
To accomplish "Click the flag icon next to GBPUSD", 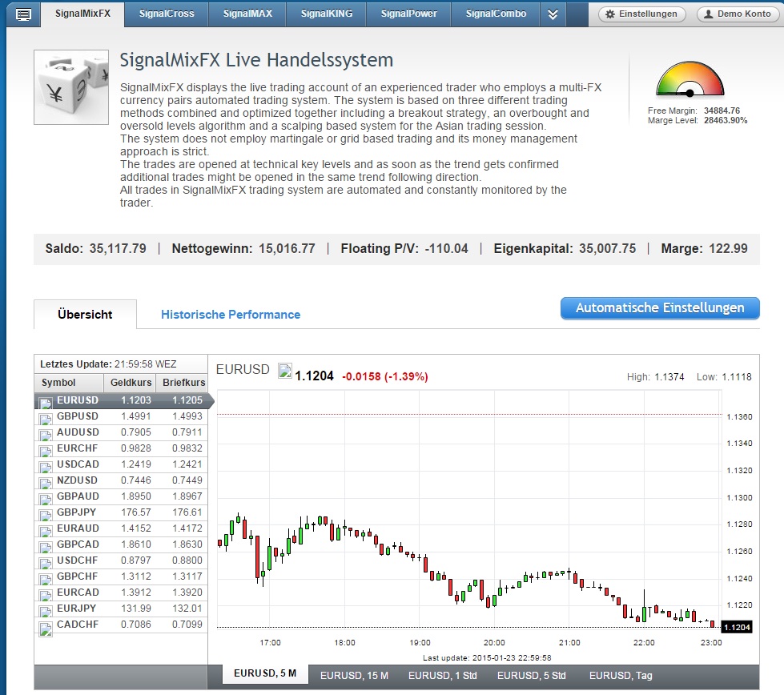I will tap(46, 417).
